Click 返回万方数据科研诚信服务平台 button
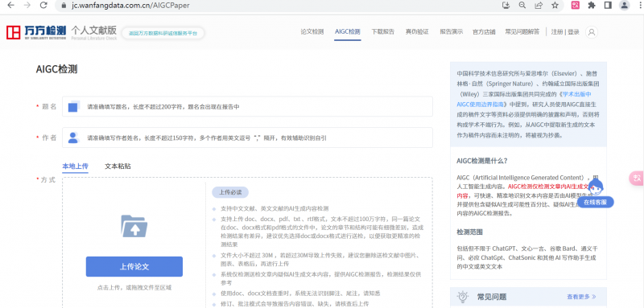This screenshot has height=308, width=644. [x=163, y=33]
